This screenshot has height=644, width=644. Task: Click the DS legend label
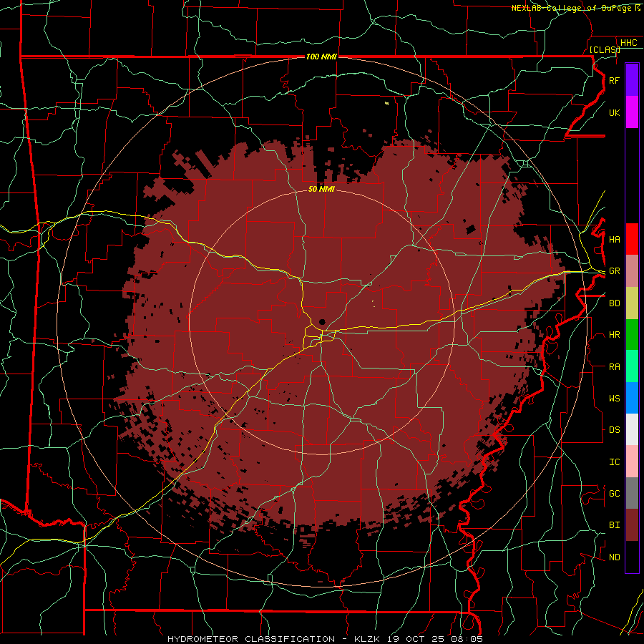coord(614,430)
